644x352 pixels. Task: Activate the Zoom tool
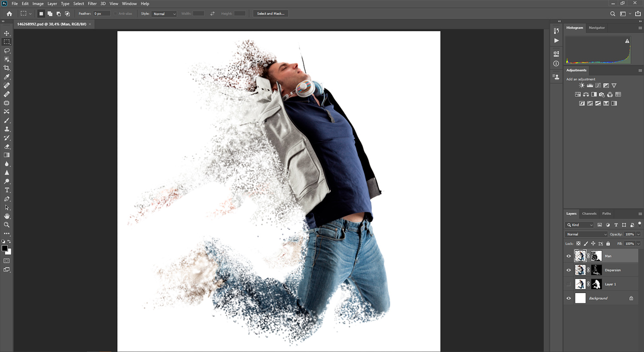6,224
